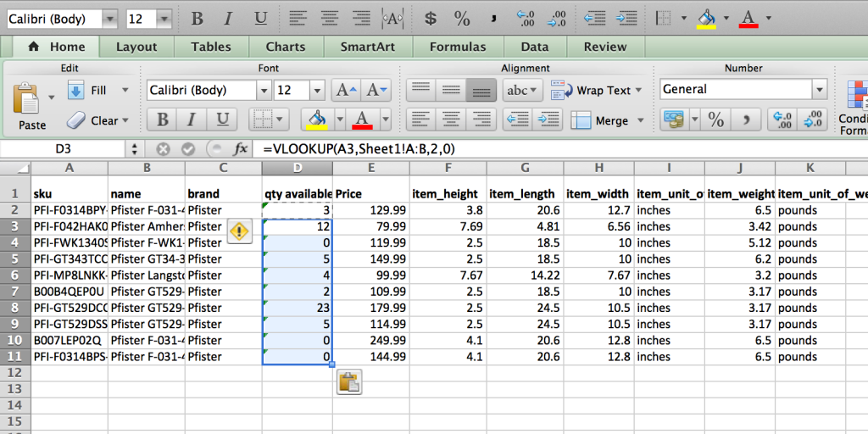The width and height of the screenshot is (868, 434).
Task: Decrease indent in the top toolbar
Action: tap(595, 19)
